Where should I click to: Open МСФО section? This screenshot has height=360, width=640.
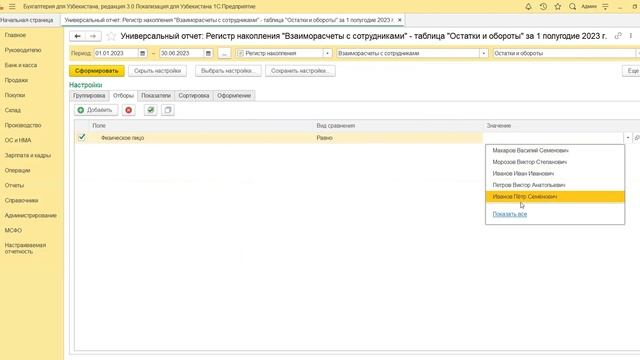click(13, 231)
